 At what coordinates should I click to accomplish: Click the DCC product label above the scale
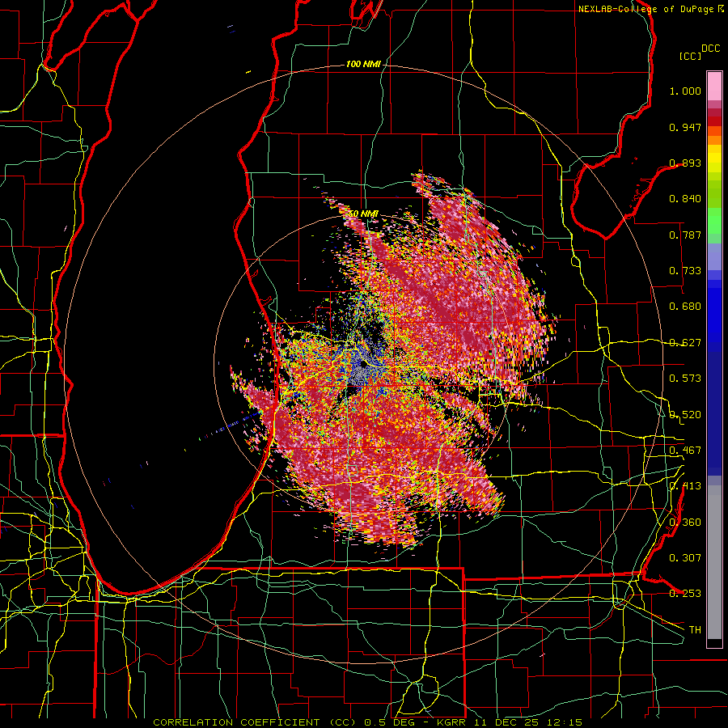pos(710,49)
